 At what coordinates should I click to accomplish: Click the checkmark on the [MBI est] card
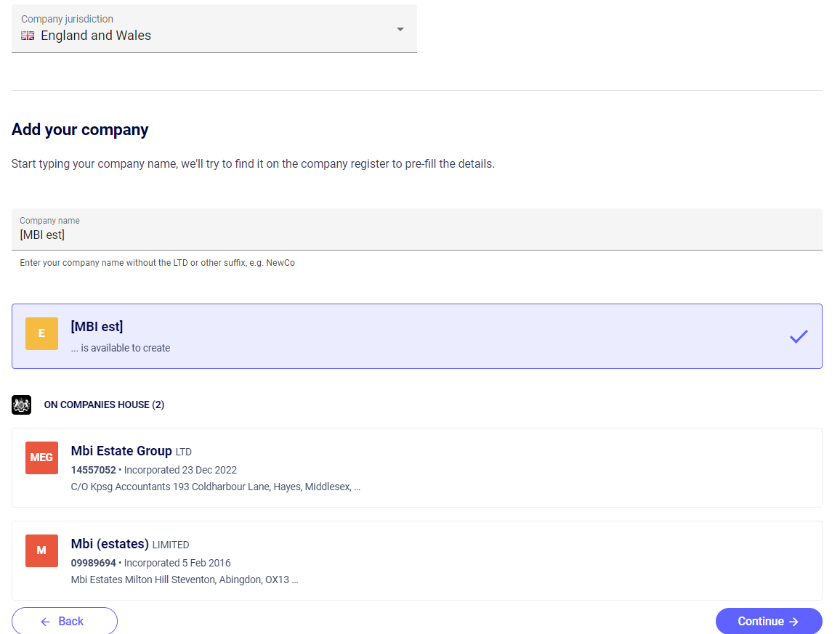tap(799, 336)
